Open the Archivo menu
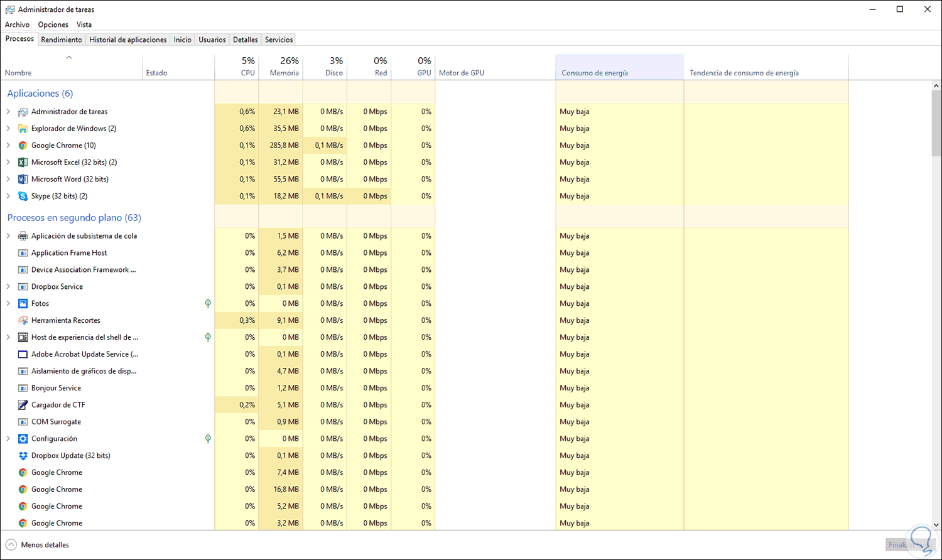The height and width of the screenshot is (560, 942). (17, 24)
